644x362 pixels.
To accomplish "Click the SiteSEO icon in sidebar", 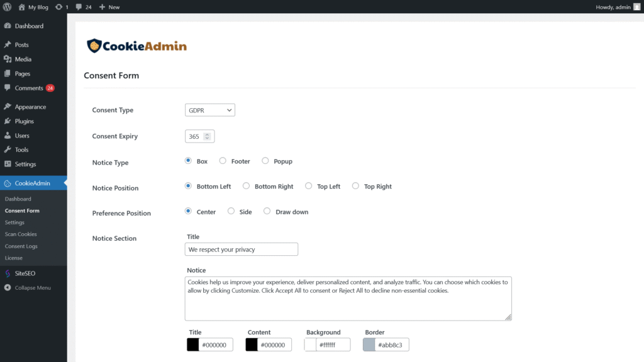I will tap(8, 273).
